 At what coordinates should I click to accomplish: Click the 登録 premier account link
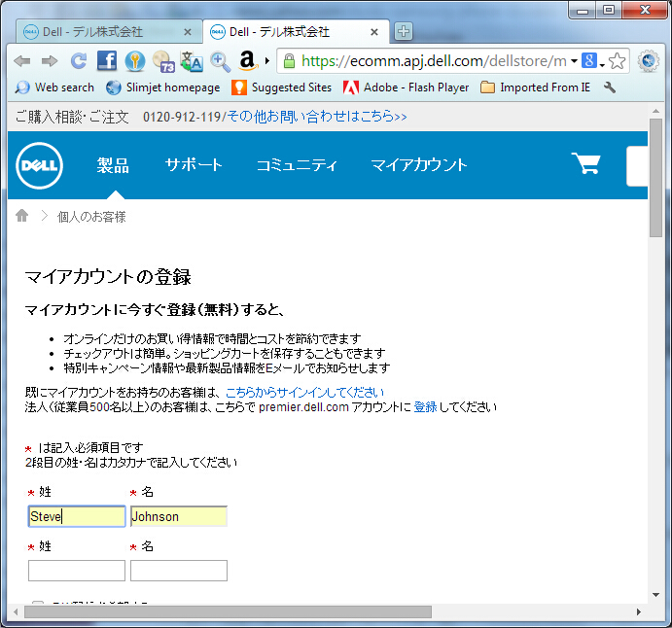point(425,407)
